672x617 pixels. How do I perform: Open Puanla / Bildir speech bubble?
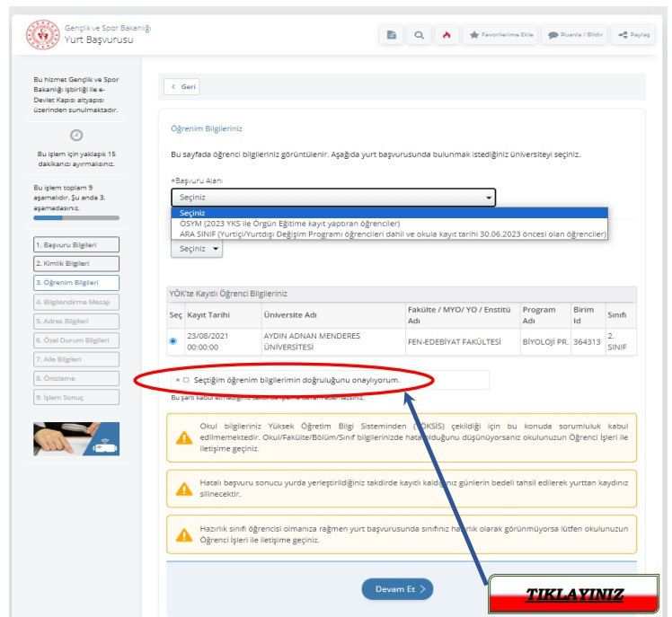[575, 35]
